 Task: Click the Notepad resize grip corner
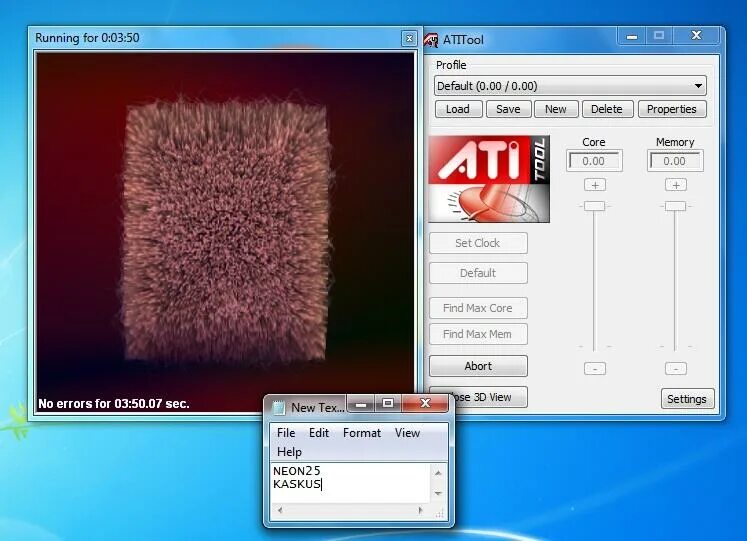(x=439, y=513)
